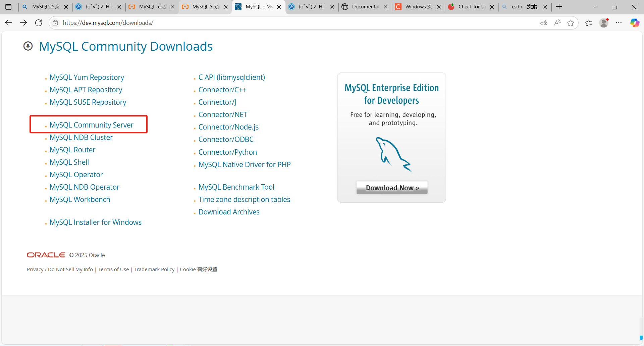Click the site lock info icon
The image size is (644, 346).
click(x=55, y=23)
